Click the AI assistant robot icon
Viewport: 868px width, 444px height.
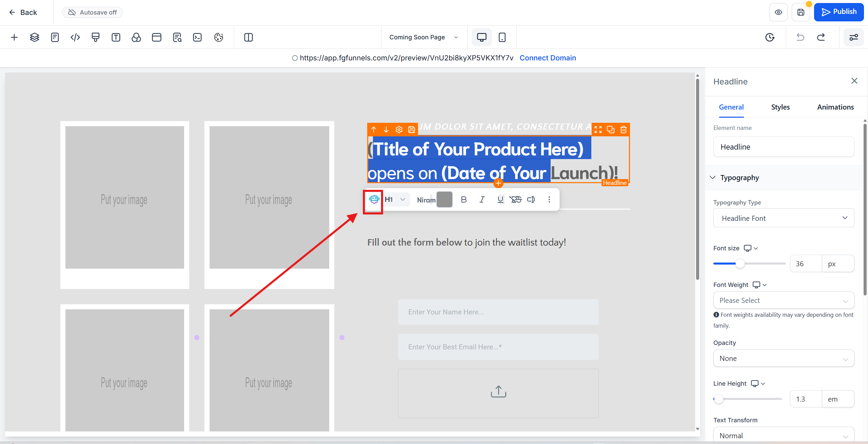click(374, 199)
